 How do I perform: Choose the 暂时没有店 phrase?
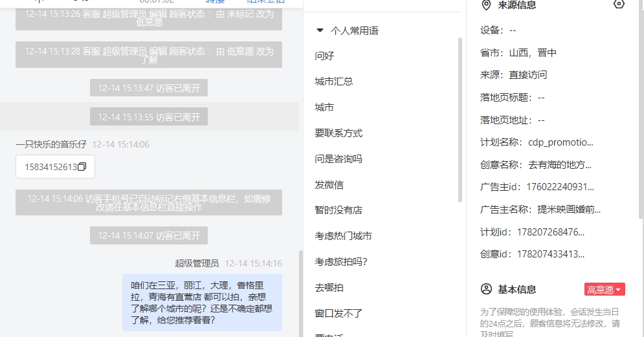pos(339,210)
